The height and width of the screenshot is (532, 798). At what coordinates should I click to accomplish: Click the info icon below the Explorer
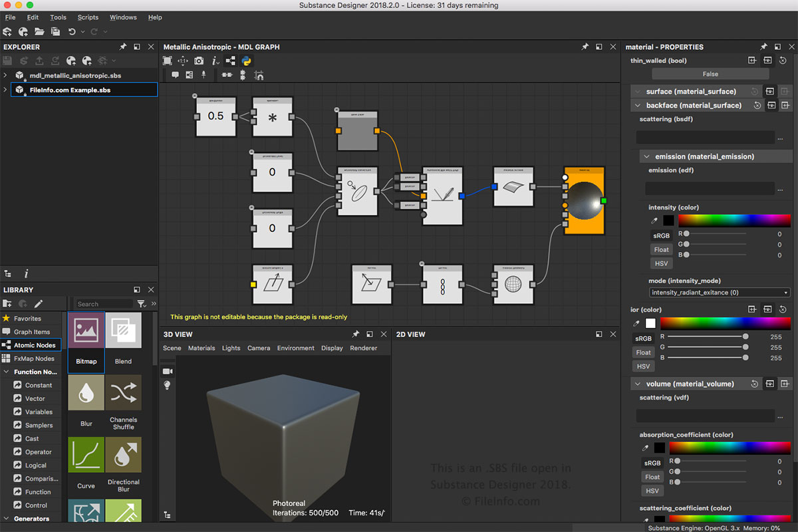[x=26, y=273]
